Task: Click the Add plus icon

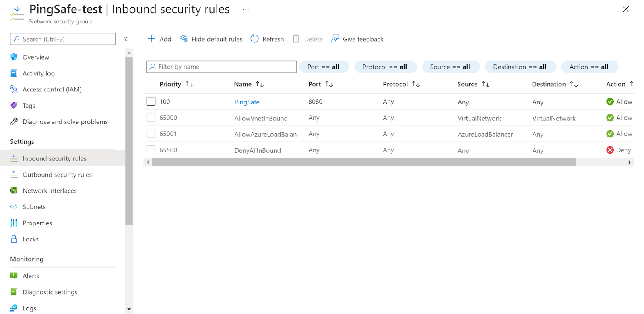Action: point(151,39)
